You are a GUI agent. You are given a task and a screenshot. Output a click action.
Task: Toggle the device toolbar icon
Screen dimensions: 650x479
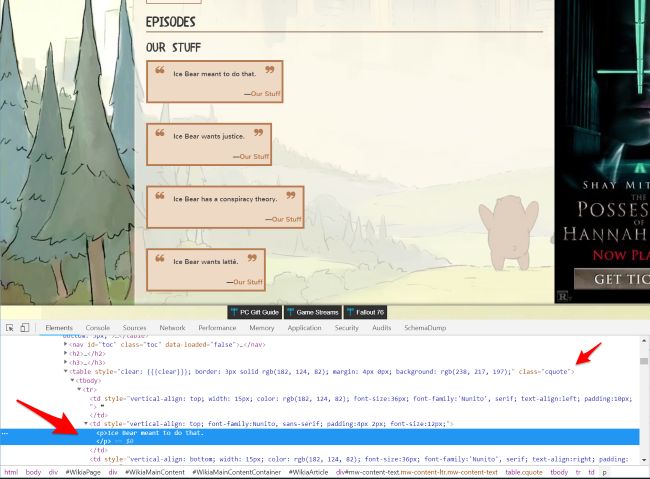(x=24, y=328)
